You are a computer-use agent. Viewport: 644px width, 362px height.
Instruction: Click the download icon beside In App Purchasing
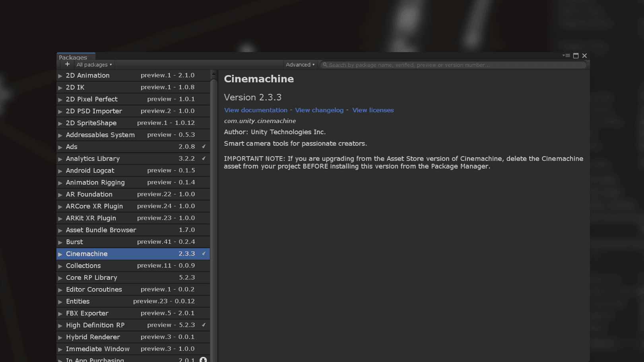tap(203, 360)
